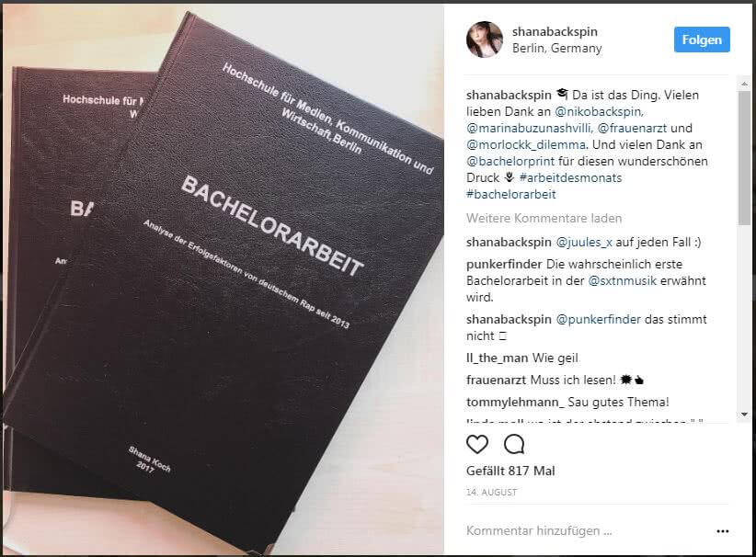This screenshot has height=557, width=756.
Task: Open the Berlin, Germany location link
Action: (x=556, y=48)
